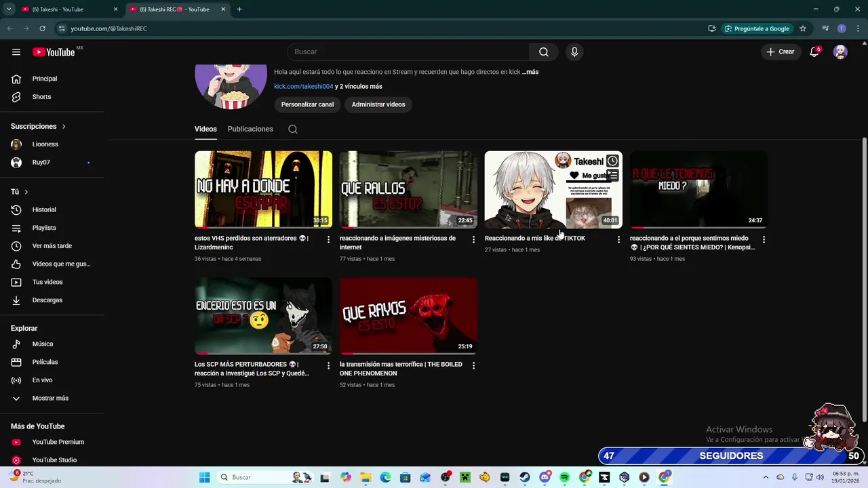This screenshot has width=868, height=488.
Task: Go to the YouTube home logo
Action: [x=54, y=52]
